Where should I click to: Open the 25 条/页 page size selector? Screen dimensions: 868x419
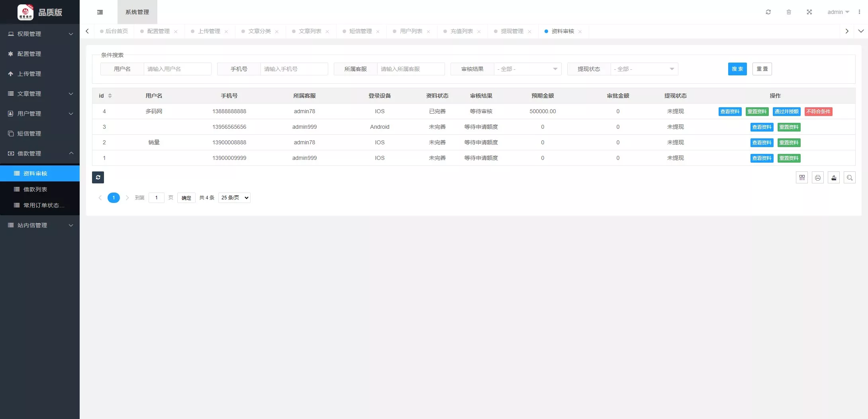pos(234,198)
